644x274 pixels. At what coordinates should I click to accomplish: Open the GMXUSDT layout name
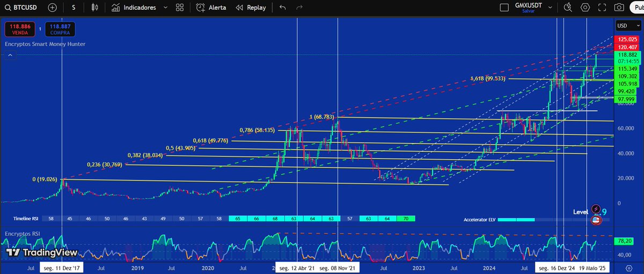528,5
